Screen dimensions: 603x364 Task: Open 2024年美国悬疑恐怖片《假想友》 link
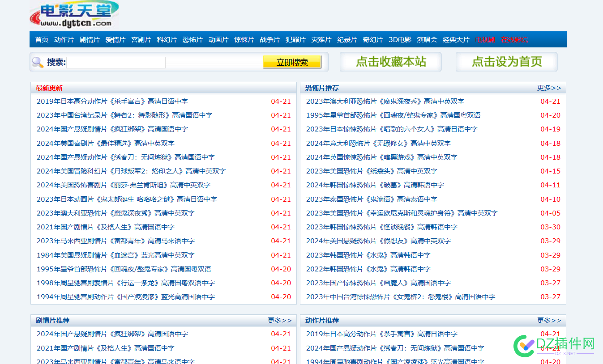[x=378, y=241]
